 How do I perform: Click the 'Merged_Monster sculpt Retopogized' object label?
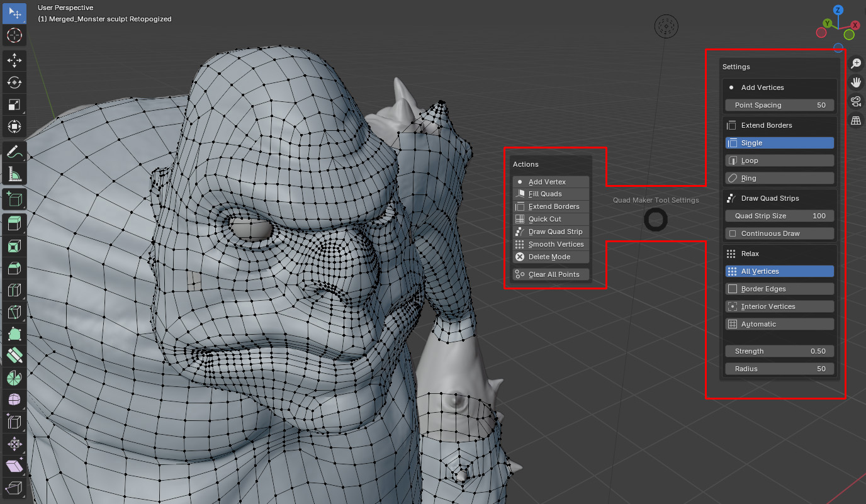coord(104,19)
